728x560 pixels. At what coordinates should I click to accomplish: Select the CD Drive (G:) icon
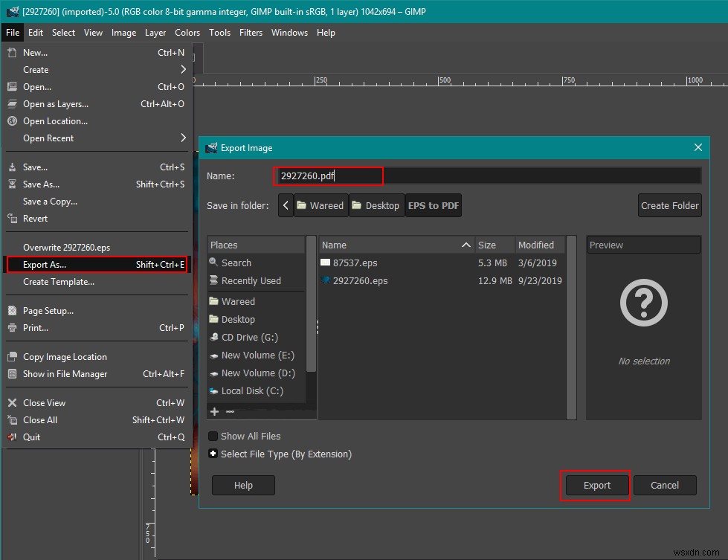tap(214, 338)
